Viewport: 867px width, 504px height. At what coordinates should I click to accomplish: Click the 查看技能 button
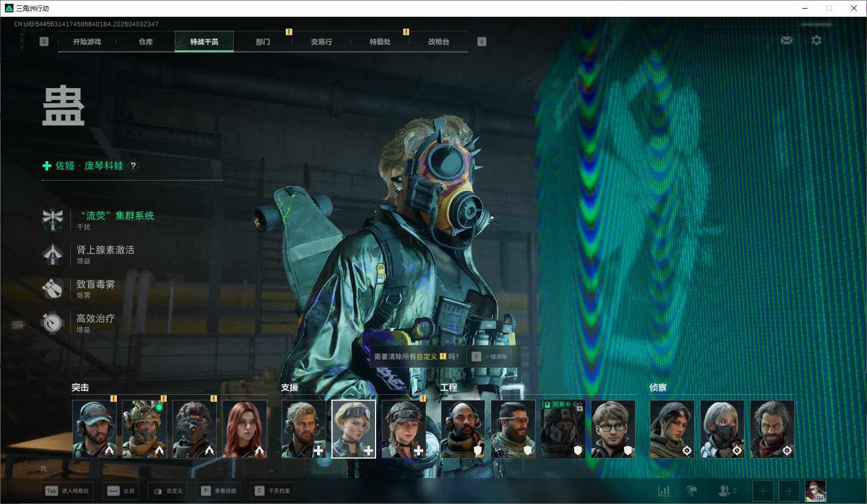pyautogui.click(x=219, y=491)
